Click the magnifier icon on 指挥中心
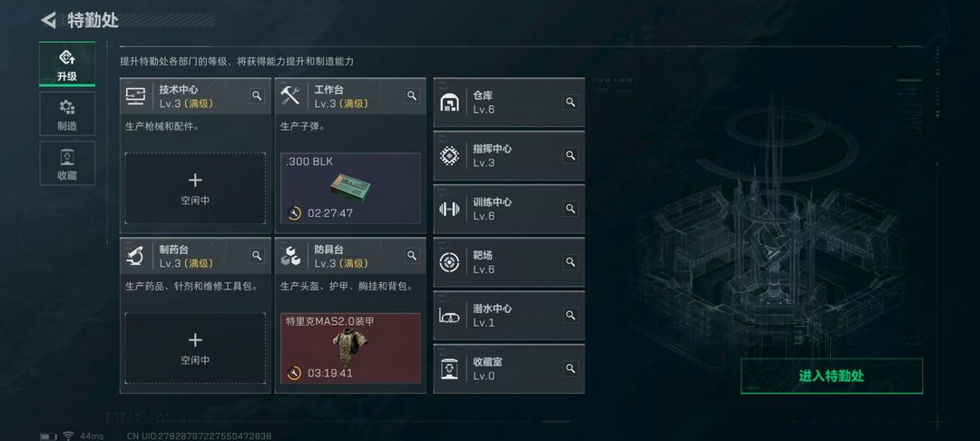Image resolution: width=980 pixels, height=441 pixels. (570, 155)
